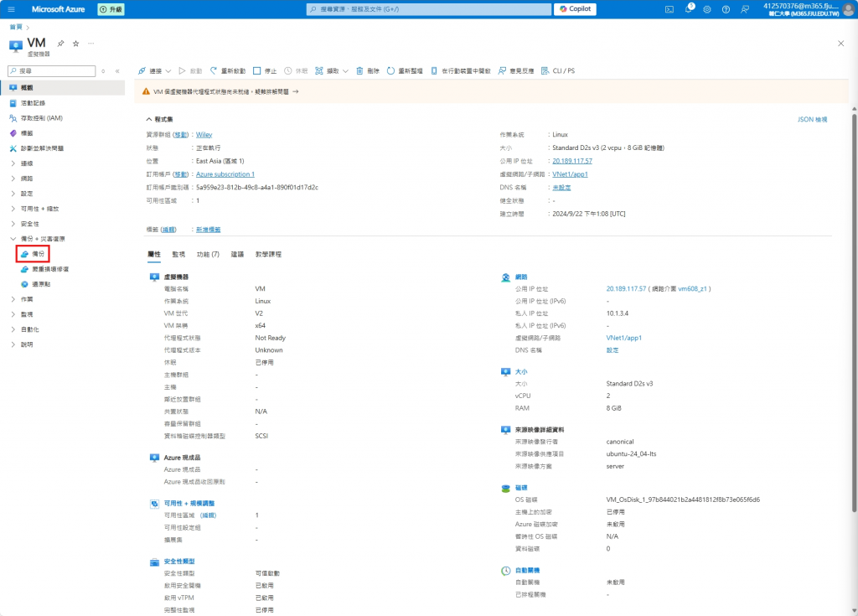Open the Azure portal hamburger menu

pyautogui.click(x=12, y=9)
